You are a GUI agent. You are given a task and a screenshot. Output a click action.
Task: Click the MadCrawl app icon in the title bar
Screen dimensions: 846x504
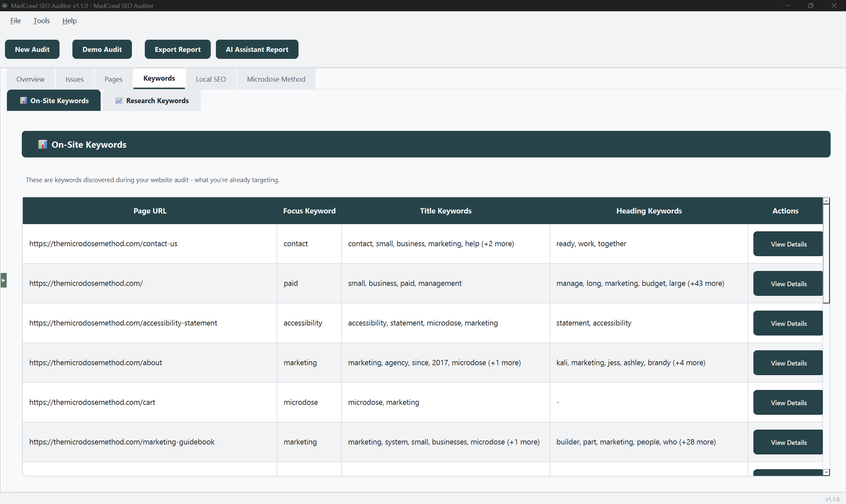coord(4,5)
